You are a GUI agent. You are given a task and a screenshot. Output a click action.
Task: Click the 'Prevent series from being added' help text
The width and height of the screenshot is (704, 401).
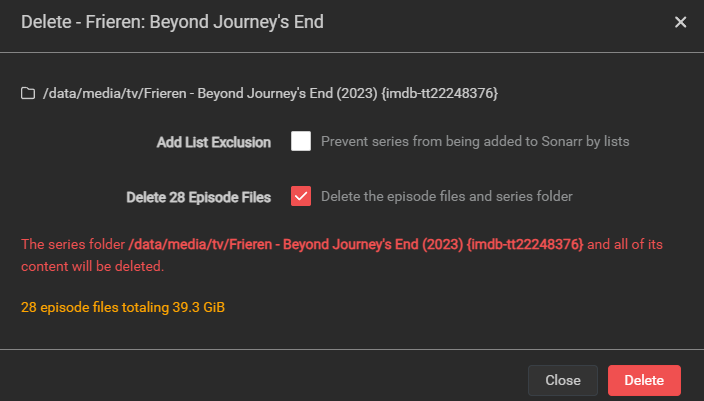475,141
